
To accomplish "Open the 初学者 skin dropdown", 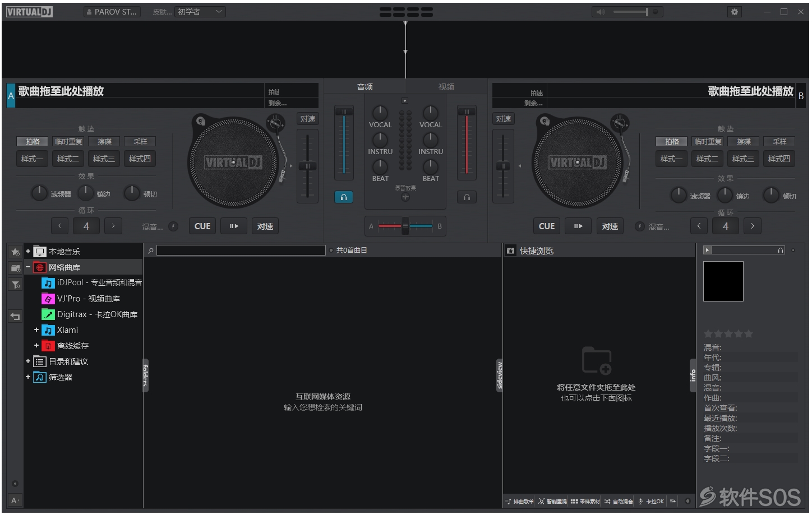I will click(200, 12).
